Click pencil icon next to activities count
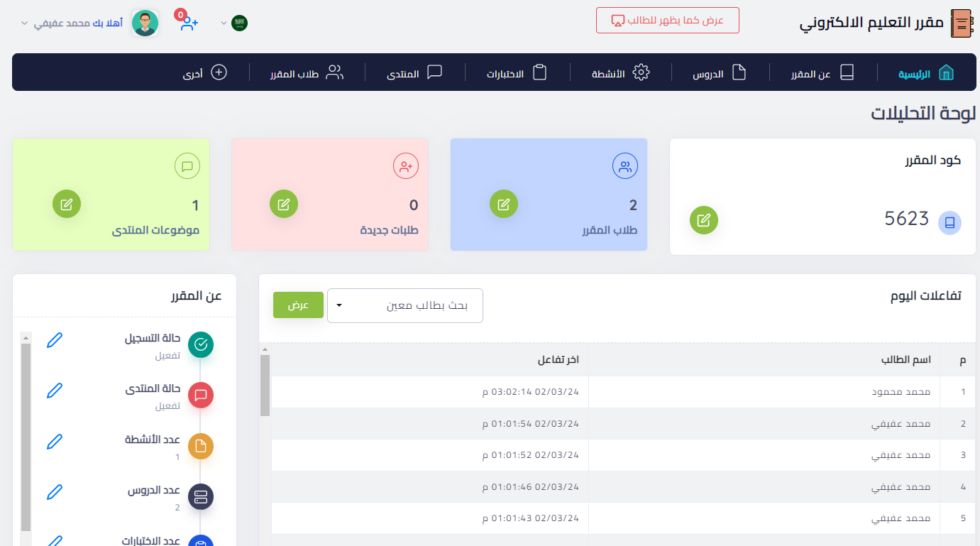 pos(55,441)
